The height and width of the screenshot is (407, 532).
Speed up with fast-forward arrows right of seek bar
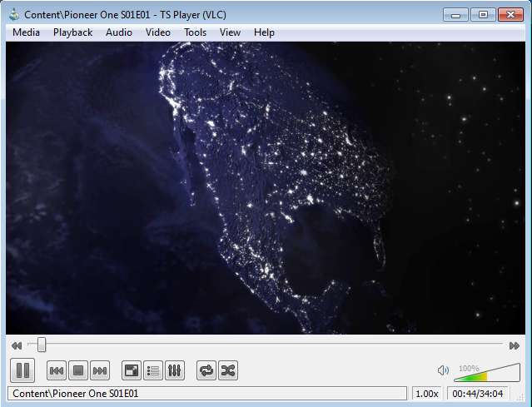tap(515, 345)
